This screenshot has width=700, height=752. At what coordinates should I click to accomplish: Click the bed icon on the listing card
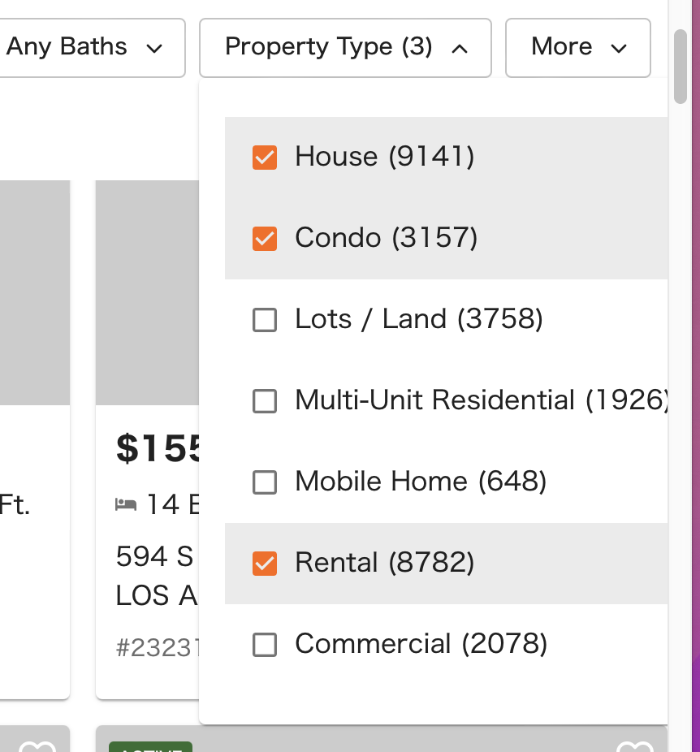(x=126, y=504)
